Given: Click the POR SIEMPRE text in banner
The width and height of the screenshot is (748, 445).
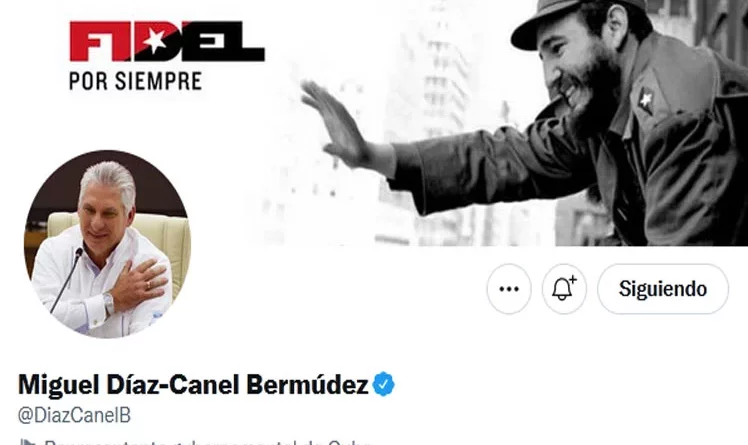Looking at the screenshot, I should click(135, 81).
